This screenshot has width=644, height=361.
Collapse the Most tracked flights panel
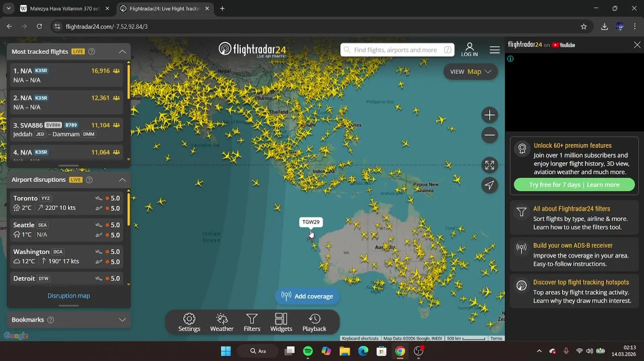point(122,51)
